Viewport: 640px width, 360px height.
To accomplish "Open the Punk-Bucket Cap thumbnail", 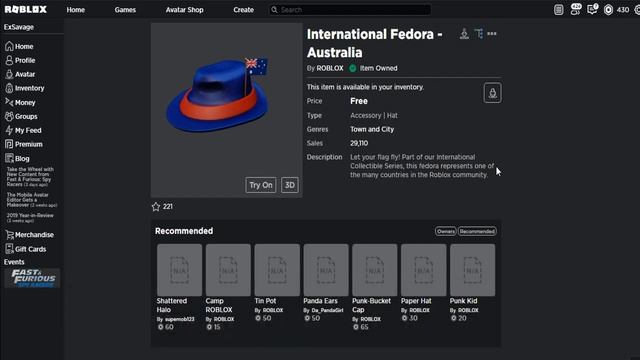I will [x=374, y=270].
